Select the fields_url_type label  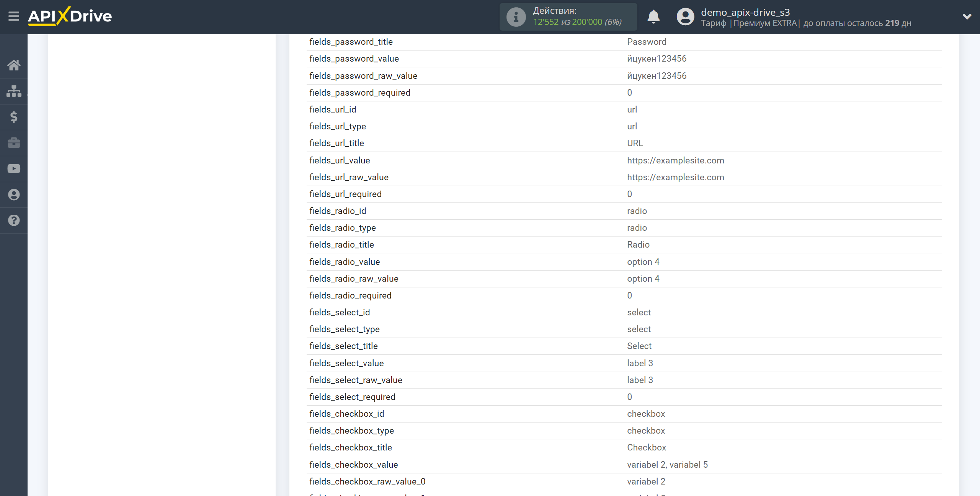338,126
